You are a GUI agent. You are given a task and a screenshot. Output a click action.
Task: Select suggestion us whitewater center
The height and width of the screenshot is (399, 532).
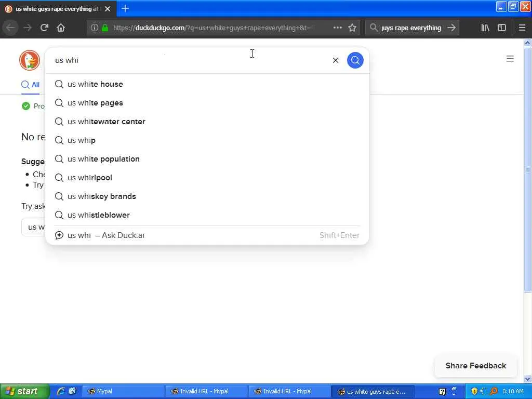click(207, 121)
